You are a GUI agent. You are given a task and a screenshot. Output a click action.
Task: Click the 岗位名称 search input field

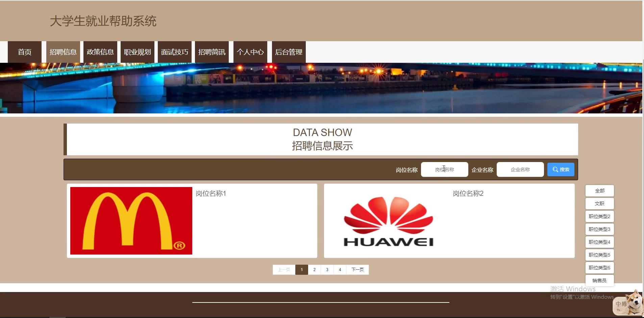coord(445,169)
